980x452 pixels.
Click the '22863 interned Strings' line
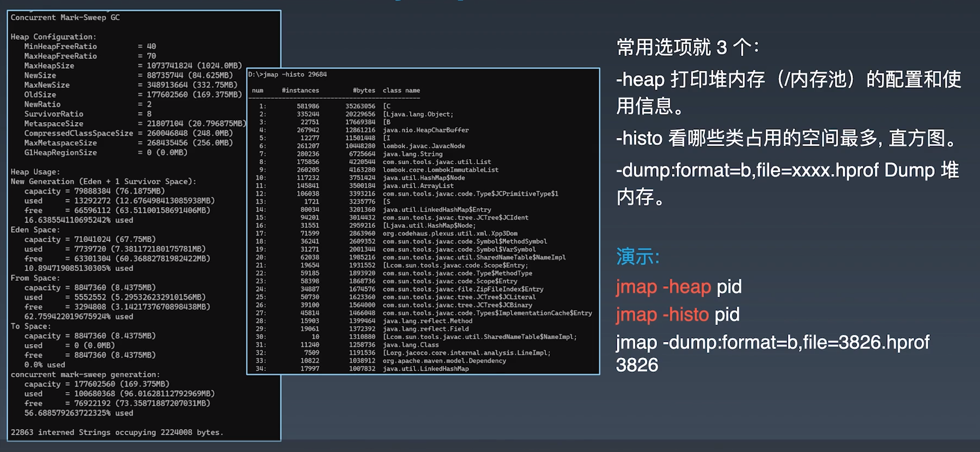click(117, 432)
